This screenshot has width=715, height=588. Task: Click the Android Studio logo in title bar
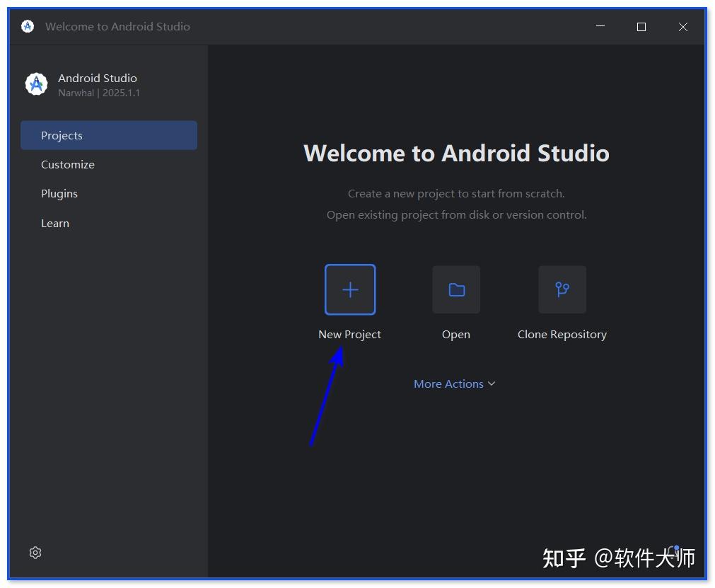(x=27, y=26)
